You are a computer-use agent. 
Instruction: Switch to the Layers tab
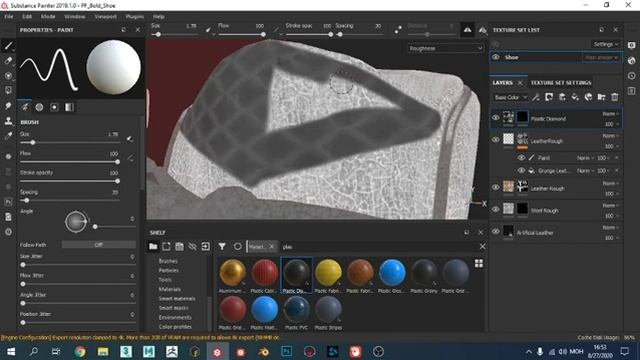point(502,83)
